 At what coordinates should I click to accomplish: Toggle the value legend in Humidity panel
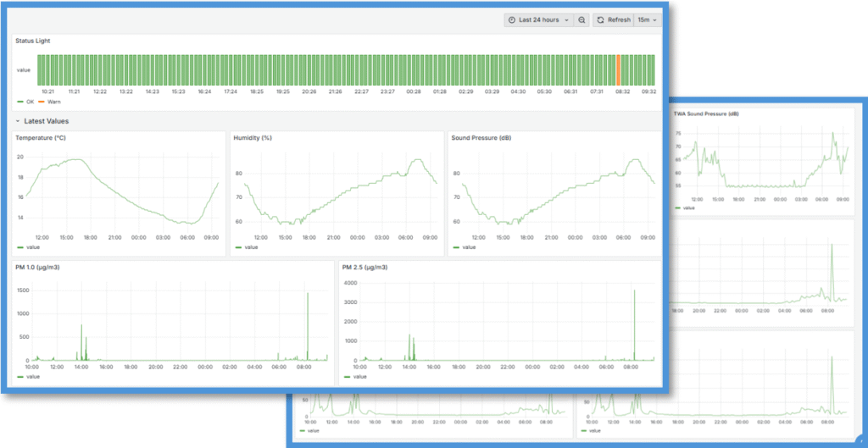pos(247,247)
